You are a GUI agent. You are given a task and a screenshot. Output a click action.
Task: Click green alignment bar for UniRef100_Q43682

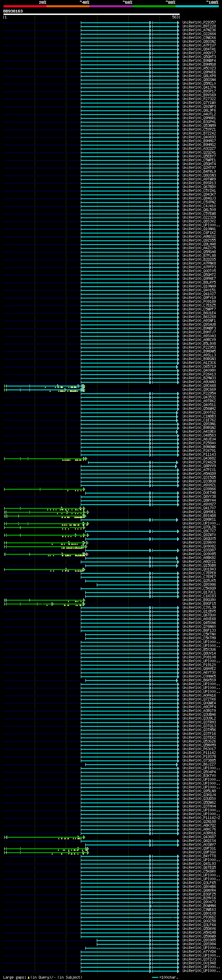pos(45,459)
